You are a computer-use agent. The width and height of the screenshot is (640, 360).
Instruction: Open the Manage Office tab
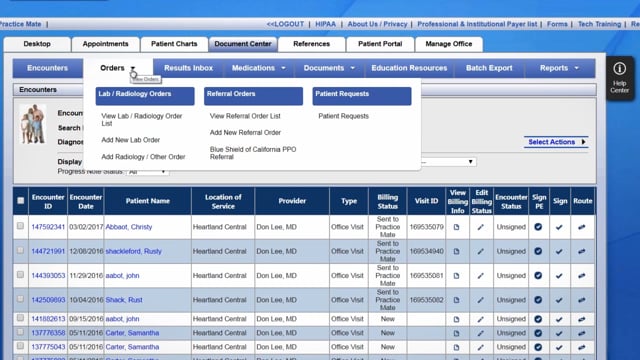click(449, 44)
